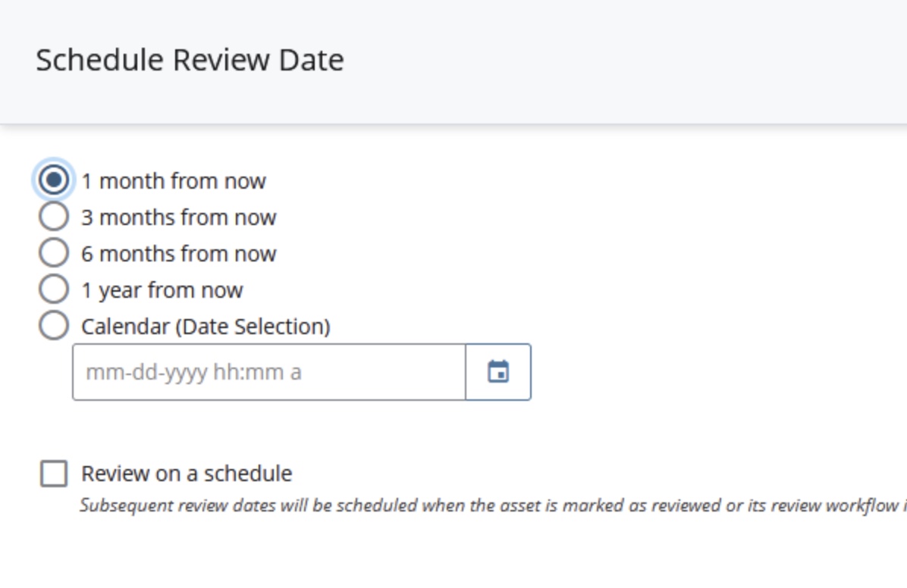Image resolution: width=907 pixels, height=588 pixels.
Task: Choose the '3 months from now' radio button
Action: [x=54, y=217]
